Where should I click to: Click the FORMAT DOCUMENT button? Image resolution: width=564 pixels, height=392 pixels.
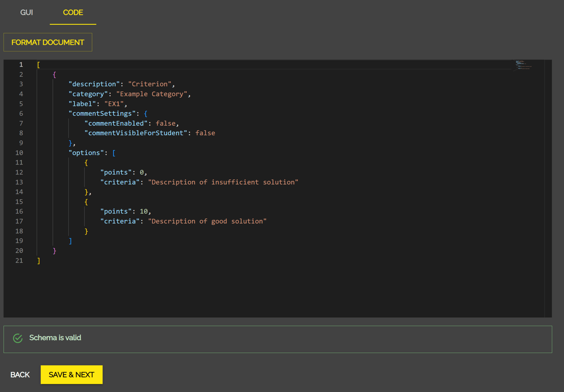(x=48, y=42)
